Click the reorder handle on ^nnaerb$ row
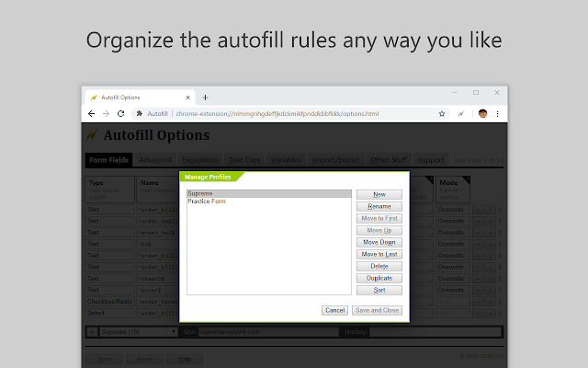This screenshot has height=368, width=588. pyautogui.click(x=500, y=279)
